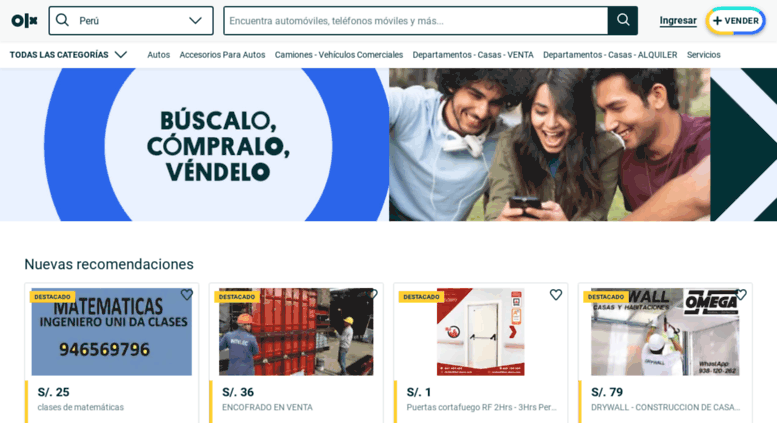Click the Vender button
The height and width of the screenshot is (423, 777).
pyautogui.click(x=736, y=21)
